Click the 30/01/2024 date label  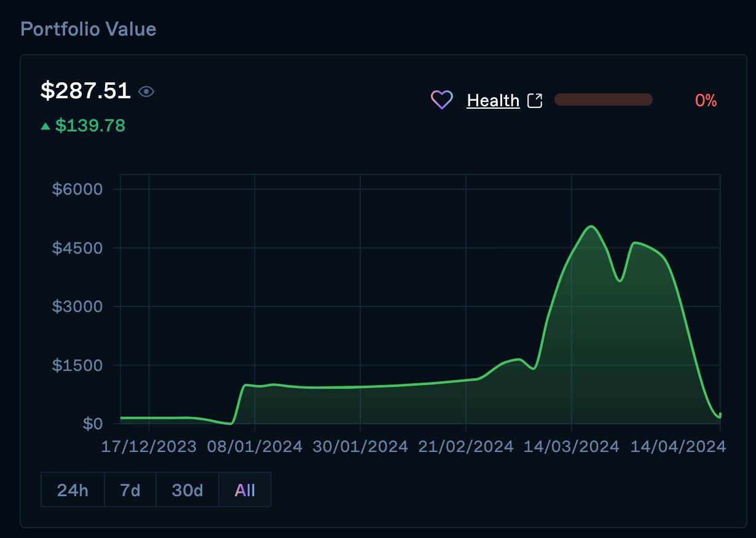click(360, 446)
